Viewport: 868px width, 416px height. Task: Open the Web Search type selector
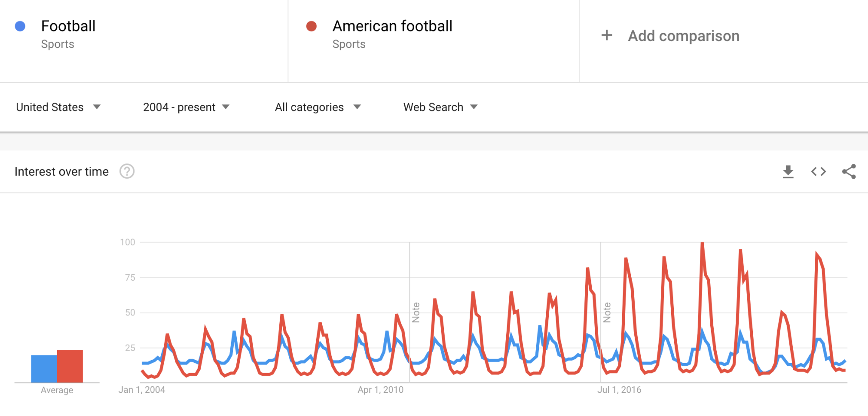(x=440, y=107)
